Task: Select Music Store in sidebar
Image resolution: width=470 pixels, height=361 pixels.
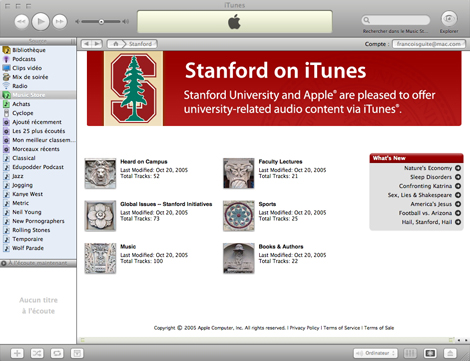Action: tap(38, 95)
